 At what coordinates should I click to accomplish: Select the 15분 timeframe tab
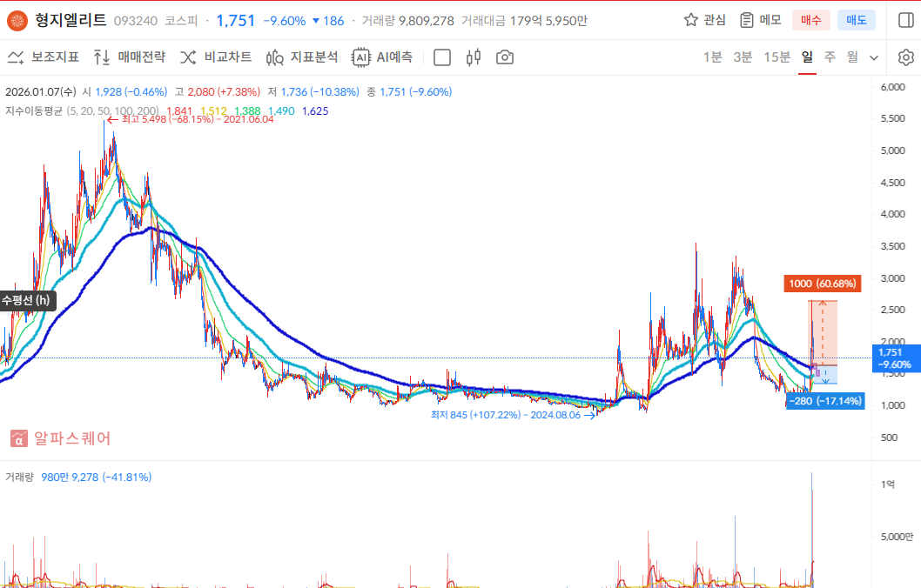[x=776, y=57]
